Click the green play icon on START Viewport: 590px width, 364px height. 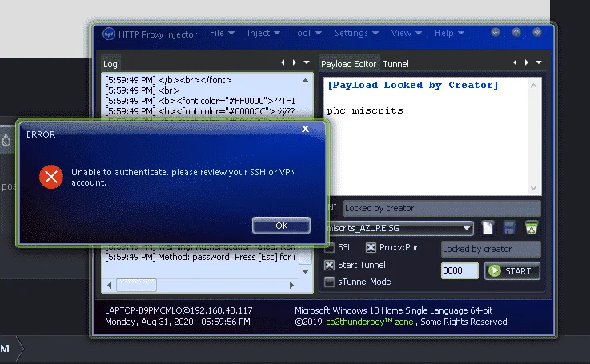(495, 270)
